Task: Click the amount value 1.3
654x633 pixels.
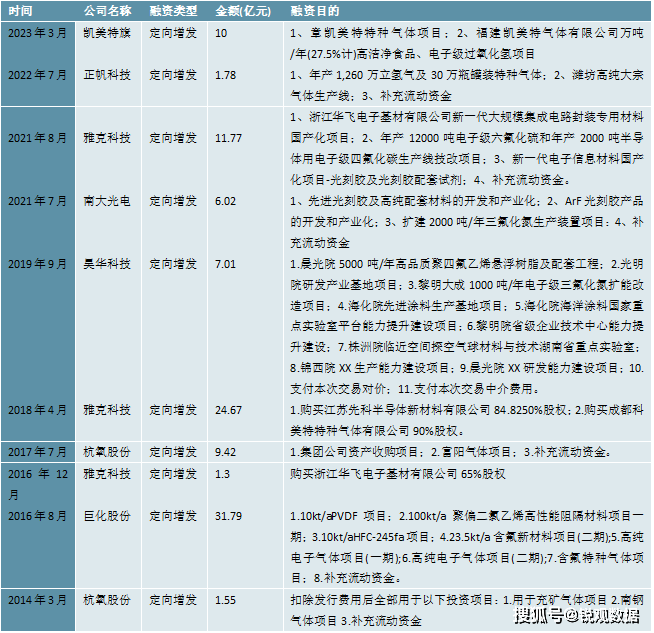Action: coord(222,475)
